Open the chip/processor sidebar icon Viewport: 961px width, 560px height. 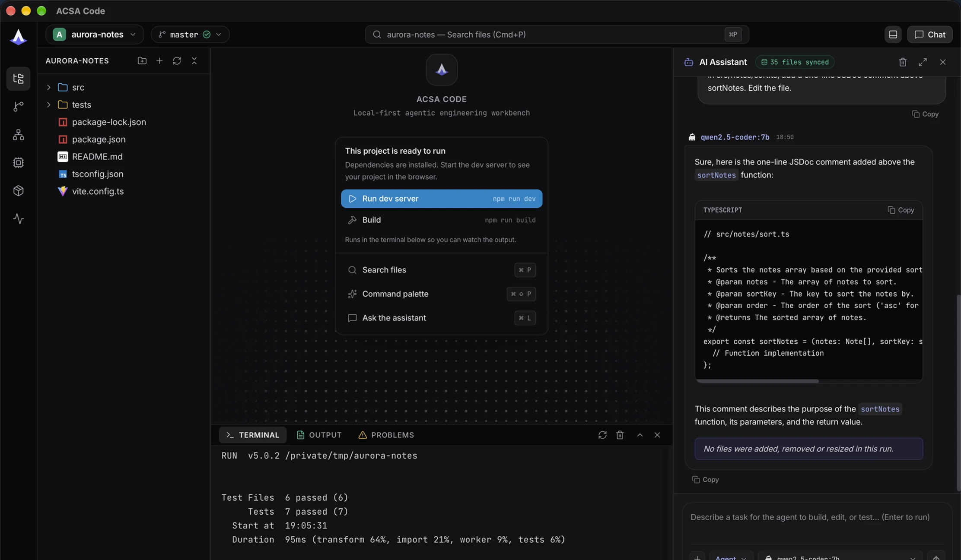tap(18, 163)
